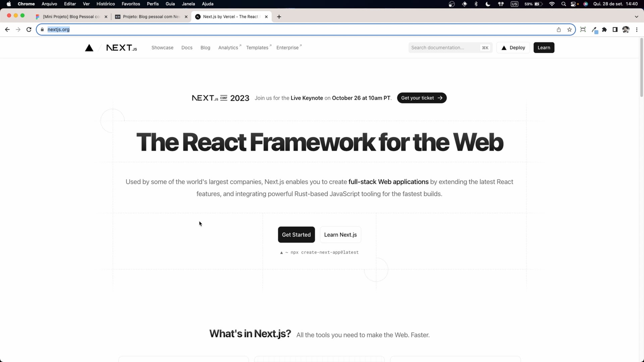Switch to Projeto: Blog pessoal tab

151,17
